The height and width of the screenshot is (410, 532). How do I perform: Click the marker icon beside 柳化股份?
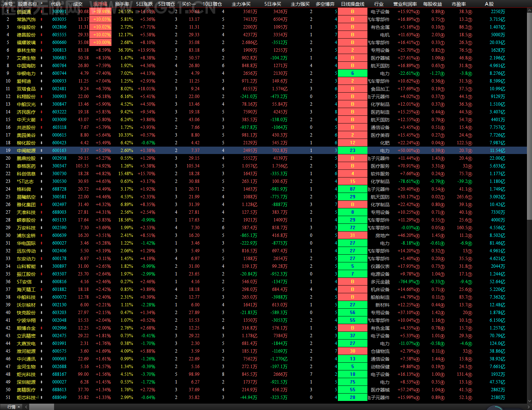click(x=42, y=143)
